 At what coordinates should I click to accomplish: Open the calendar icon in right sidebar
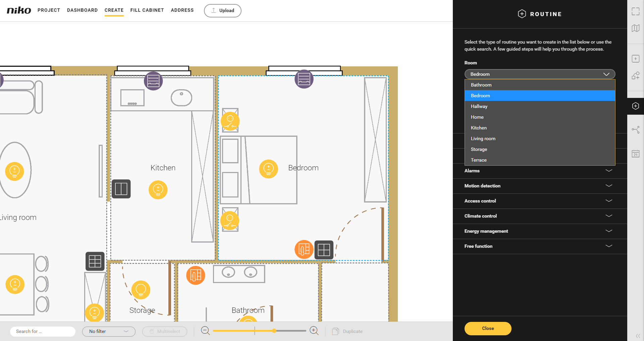click(635, 154)
